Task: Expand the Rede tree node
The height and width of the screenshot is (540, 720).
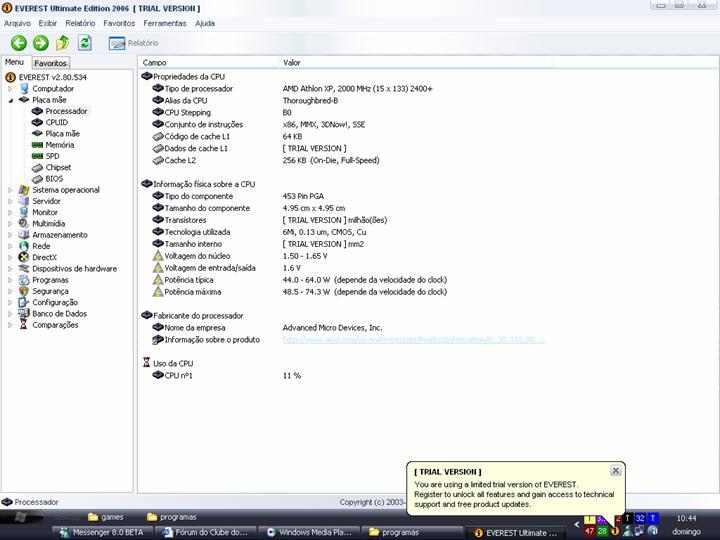Action: pos(10,246)
